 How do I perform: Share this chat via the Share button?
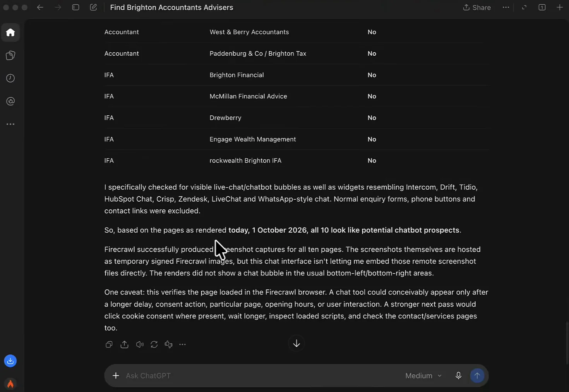point(477,7)
